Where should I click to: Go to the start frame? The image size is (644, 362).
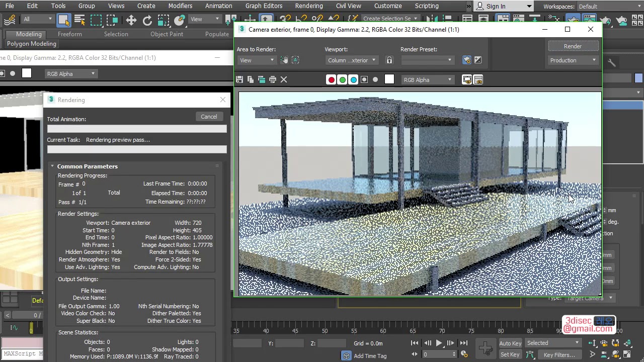415,343
